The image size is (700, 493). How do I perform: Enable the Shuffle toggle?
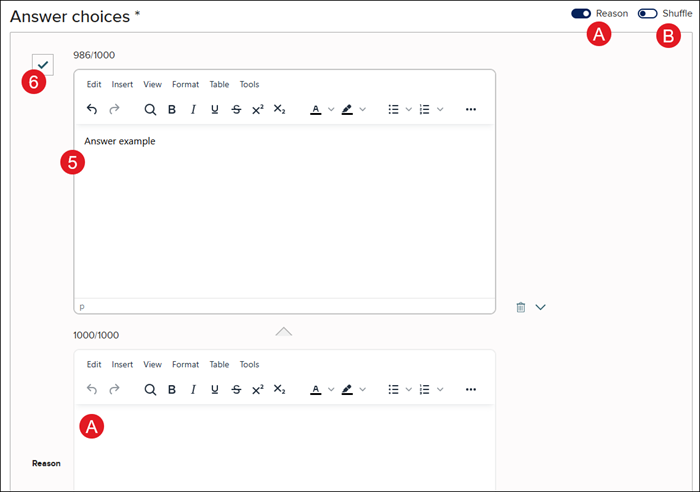tap(647, 13)
